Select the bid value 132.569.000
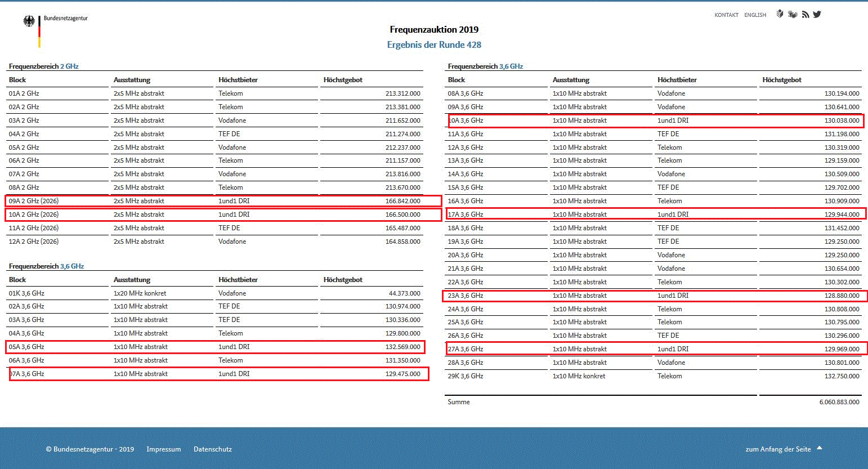868x469 pixels. tap(403, 347)
